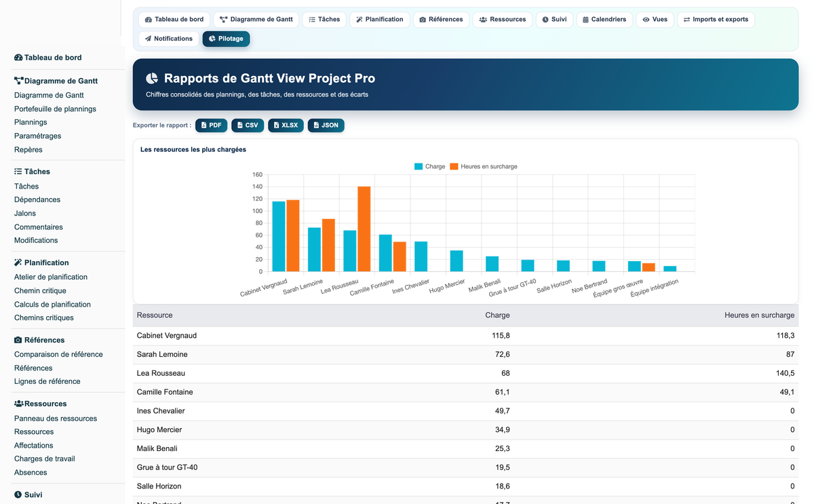The image size is (814, 504).
Task: Open Absences in the sidebar
Action: 31,473
